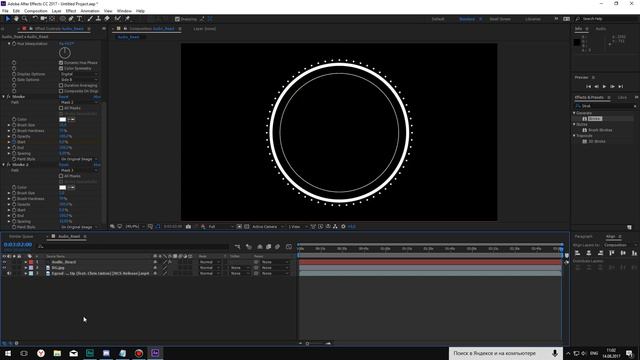Collapse the Generate category in Effects & Presets

point(574,113)
